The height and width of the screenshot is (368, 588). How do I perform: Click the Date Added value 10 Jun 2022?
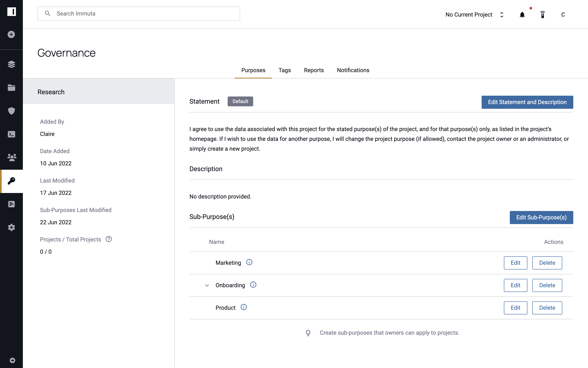click(x=56, y=163)
